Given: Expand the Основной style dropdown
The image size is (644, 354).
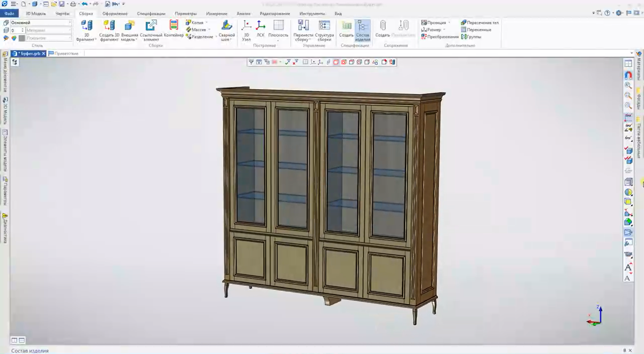Looking at the screenshot, I should [x=70, y=22].
